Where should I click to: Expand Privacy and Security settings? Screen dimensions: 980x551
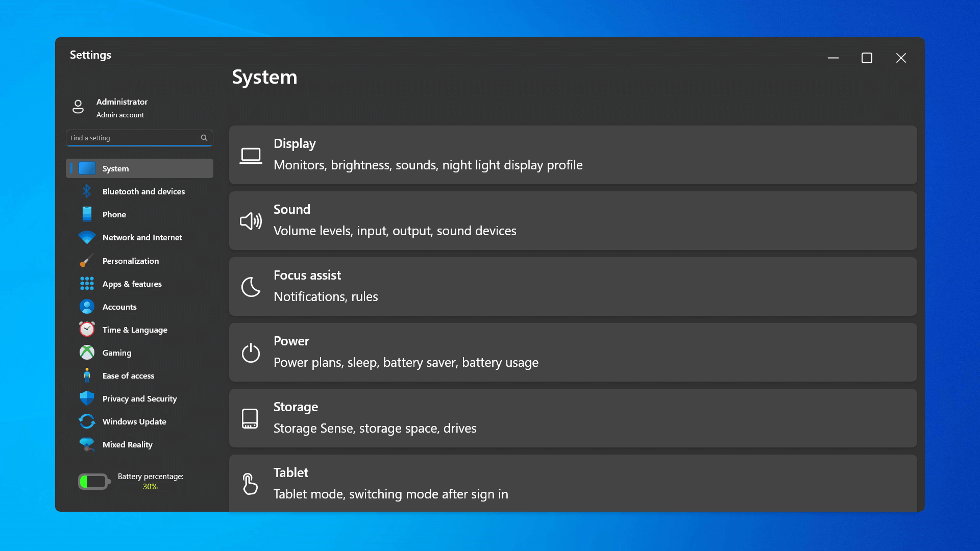139,398
